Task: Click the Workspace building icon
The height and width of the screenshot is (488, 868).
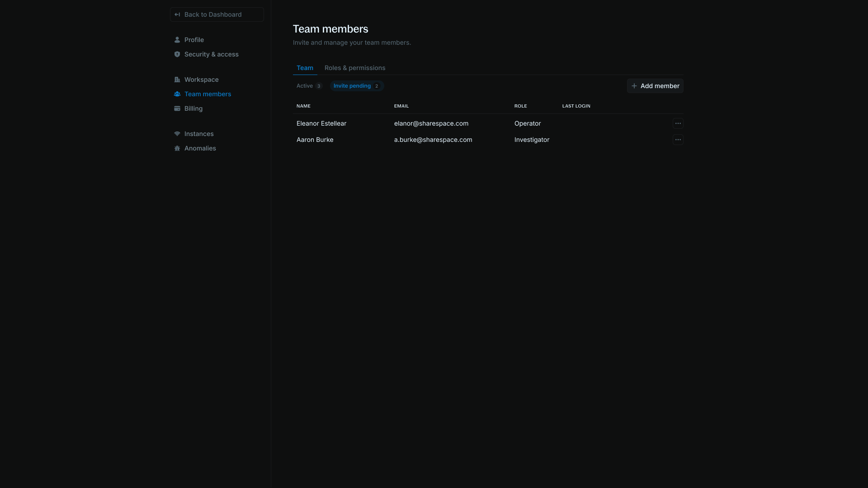Action: (x=177, y=80)
